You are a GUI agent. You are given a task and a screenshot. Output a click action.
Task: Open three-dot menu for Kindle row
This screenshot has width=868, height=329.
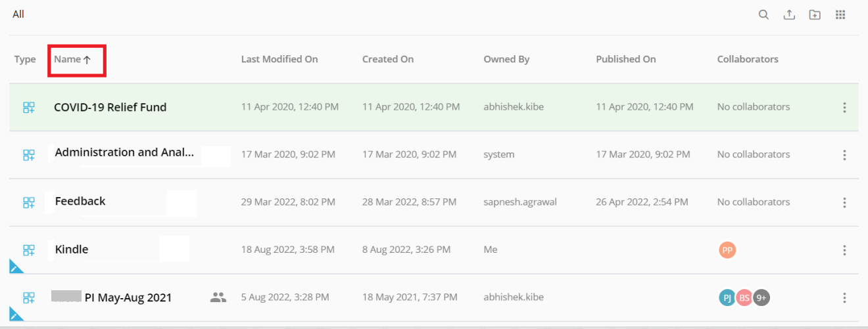coord(844,250)
